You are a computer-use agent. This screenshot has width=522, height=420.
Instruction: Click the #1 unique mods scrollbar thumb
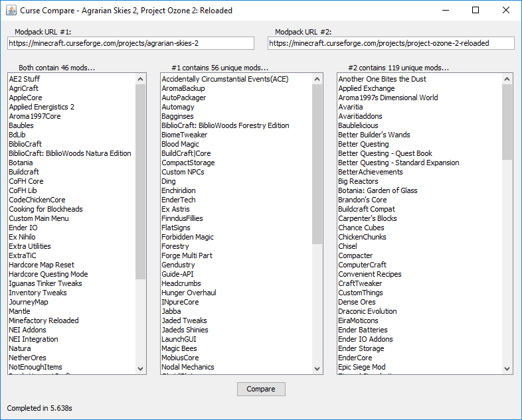[317, 164]
